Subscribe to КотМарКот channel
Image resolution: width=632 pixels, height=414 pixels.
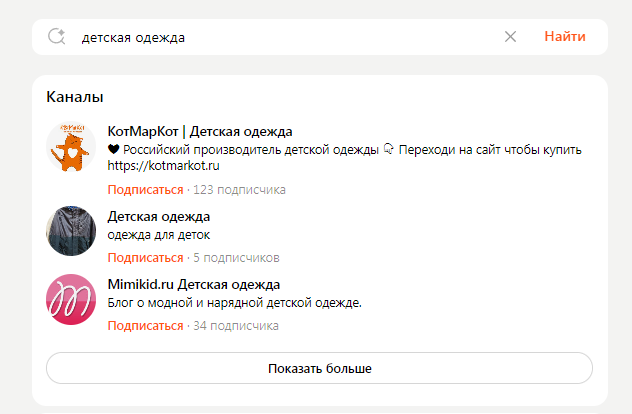coord(145,189)
